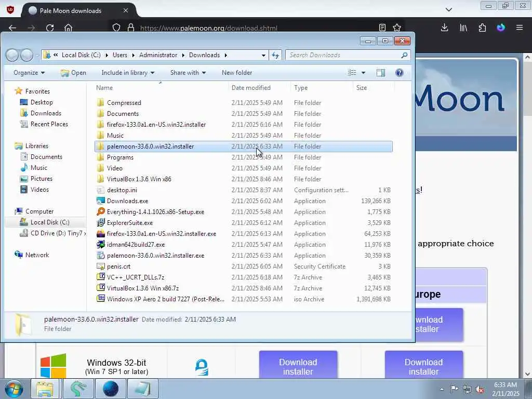Bookmark this page with the star

[397, 28]
